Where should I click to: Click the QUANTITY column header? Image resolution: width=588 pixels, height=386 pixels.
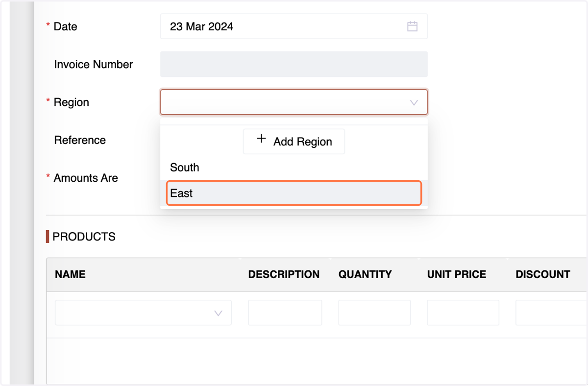pos(365,274)
